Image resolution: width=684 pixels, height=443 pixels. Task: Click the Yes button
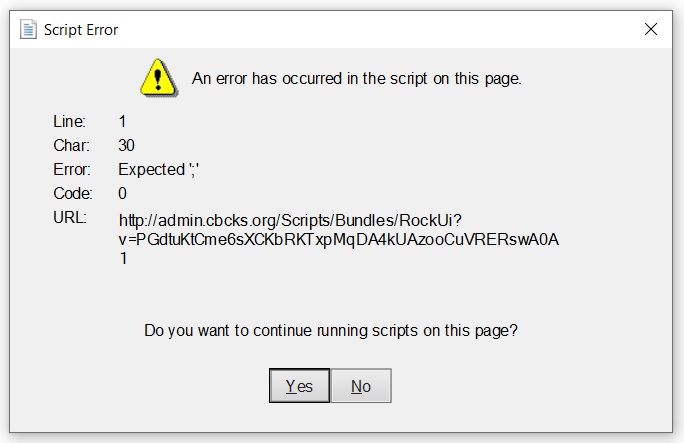coord(299,386)
